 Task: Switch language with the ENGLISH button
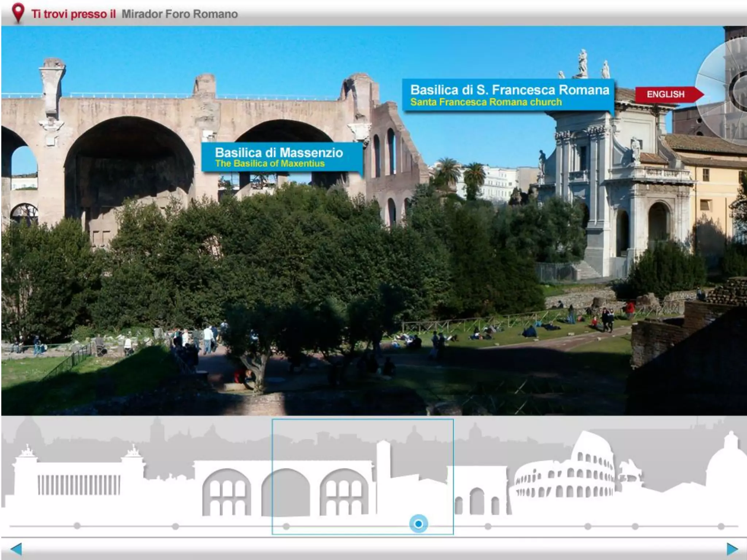pos(666,94)
